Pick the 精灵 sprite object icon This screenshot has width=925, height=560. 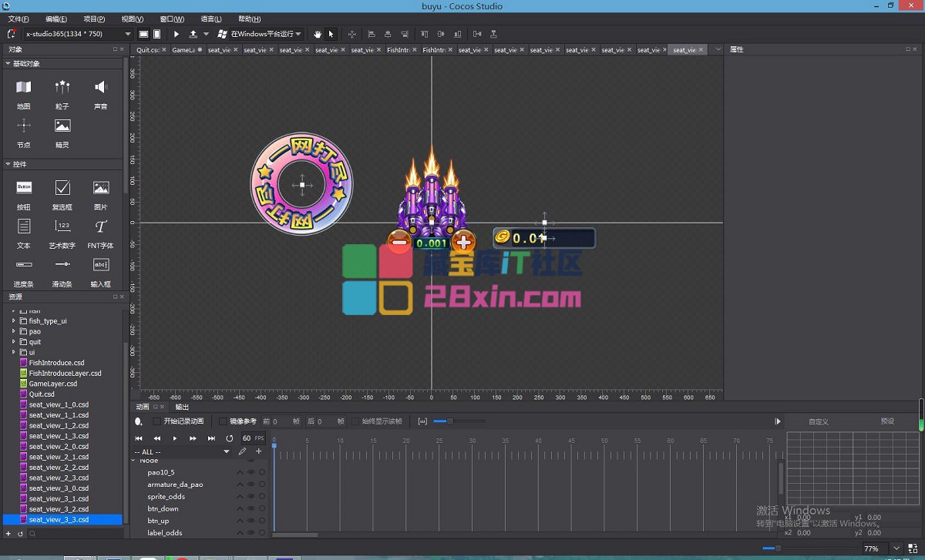(x=62, y=126)
